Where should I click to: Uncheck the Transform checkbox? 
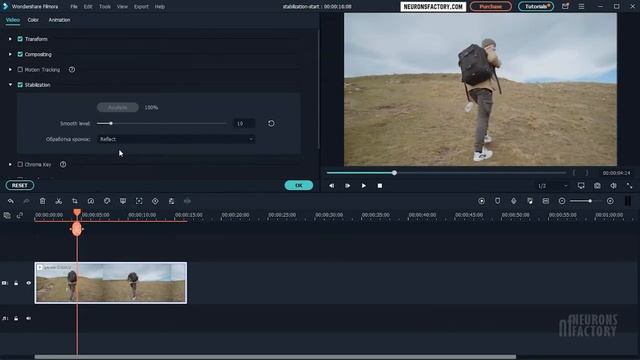(20, 39)
